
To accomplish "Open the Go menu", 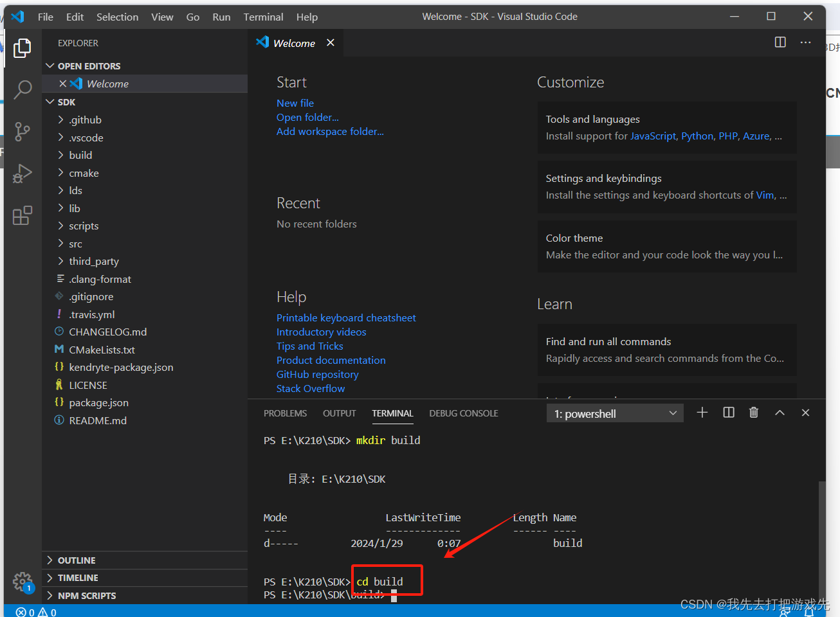I will (193, 17).
